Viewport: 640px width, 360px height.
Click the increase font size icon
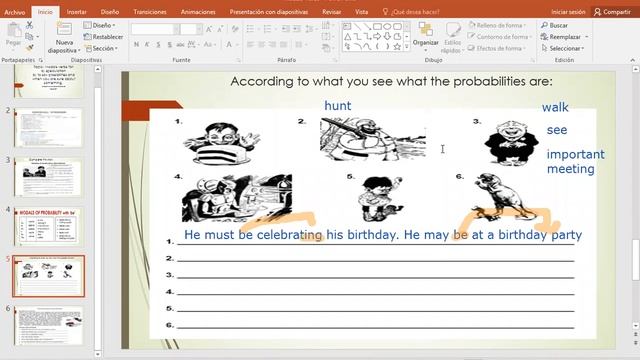tap(209, 29)
